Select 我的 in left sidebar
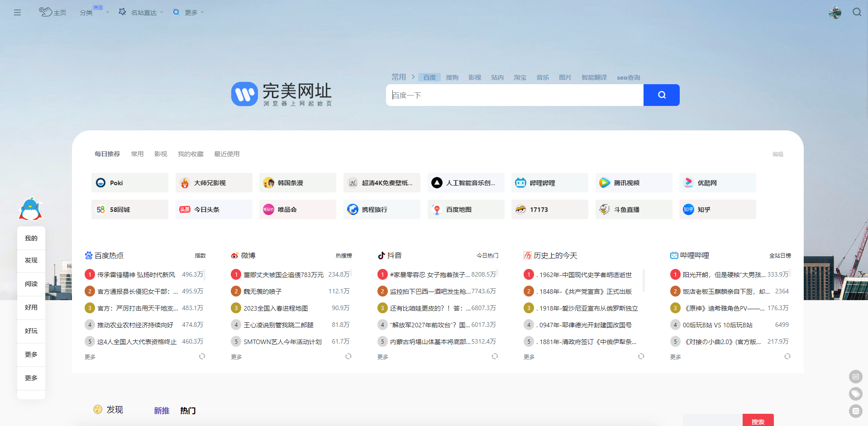868x426 pixels. [x=31, y=238]
